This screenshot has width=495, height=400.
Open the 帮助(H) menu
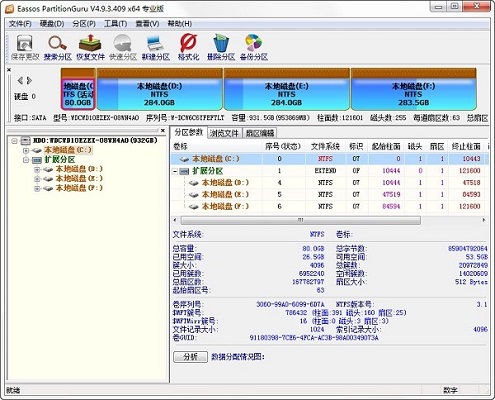[x=179, y=24]
